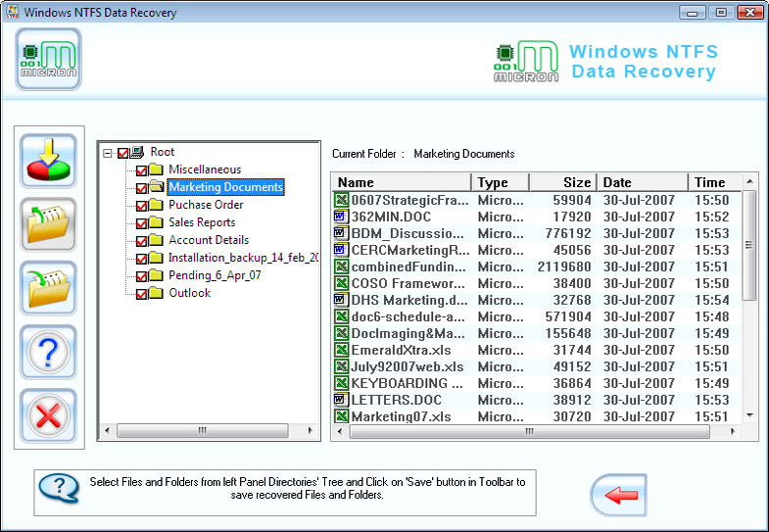Click the file list scroll down arrow
This screenshot has width=769, height=532.
pyautogui.click(x=749, y=415)
